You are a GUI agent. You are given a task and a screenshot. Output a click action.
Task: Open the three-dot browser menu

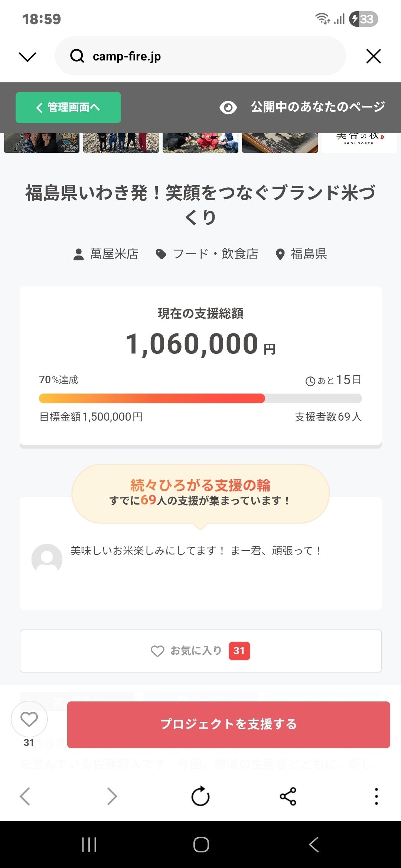click(x=376, y=796)
